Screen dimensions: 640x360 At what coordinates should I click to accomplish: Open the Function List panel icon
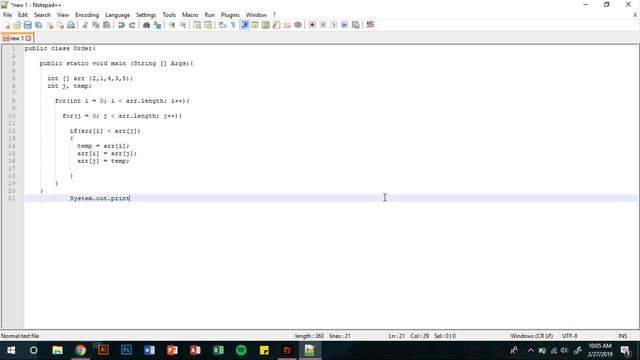[276, 25]
